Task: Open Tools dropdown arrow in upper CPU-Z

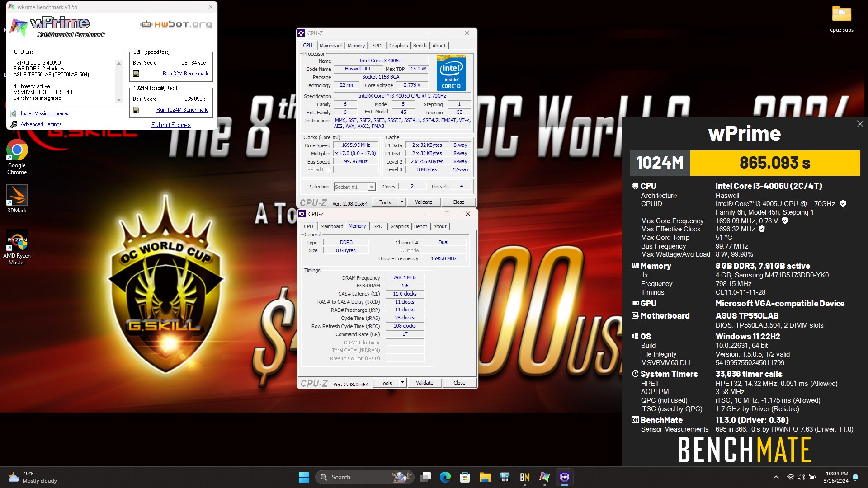Action: (401, 202)
